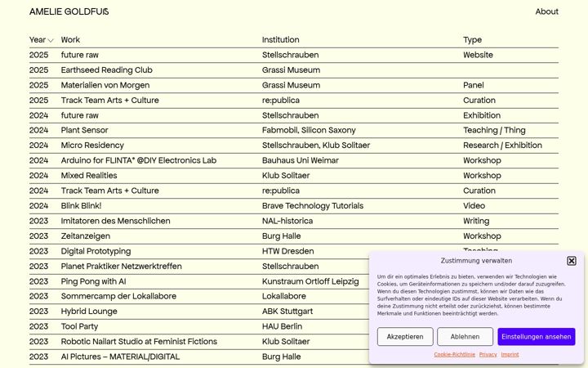The height and width of the screenshot is (368, 588).
Task: Open the Zeitanzeigen entry
Action: (86, 236)
